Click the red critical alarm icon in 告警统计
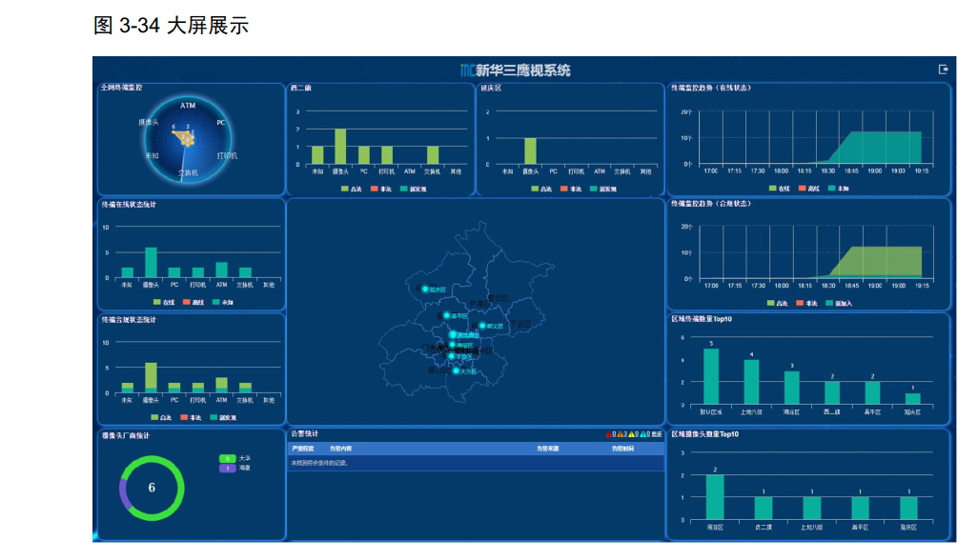 click(x=609, y=434)
